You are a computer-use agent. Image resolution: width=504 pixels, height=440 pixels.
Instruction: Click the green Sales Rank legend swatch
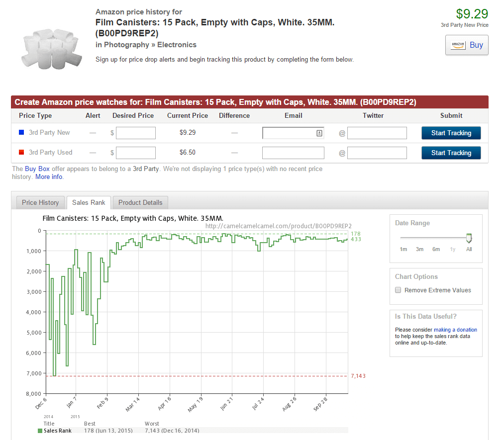coord(40,431)
